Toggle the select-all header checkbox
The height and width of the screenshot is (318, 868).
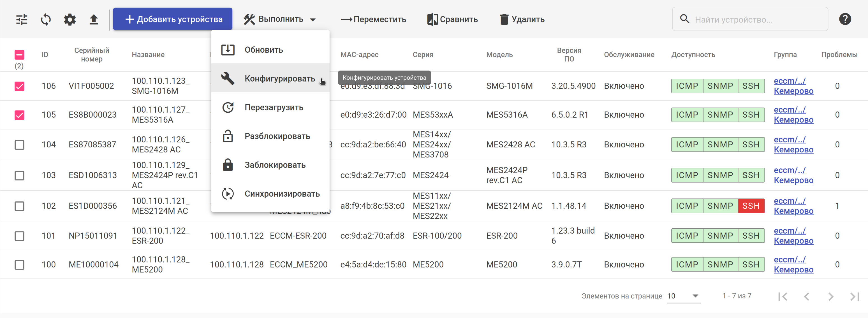pos(20,55)
